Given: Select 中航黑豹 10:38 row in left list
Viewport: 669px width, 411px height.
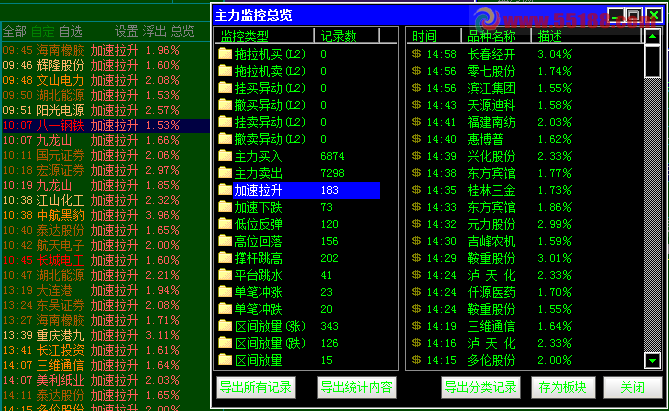Looking at the screenshot, I should pyautogui.click(x=105, y=215).
